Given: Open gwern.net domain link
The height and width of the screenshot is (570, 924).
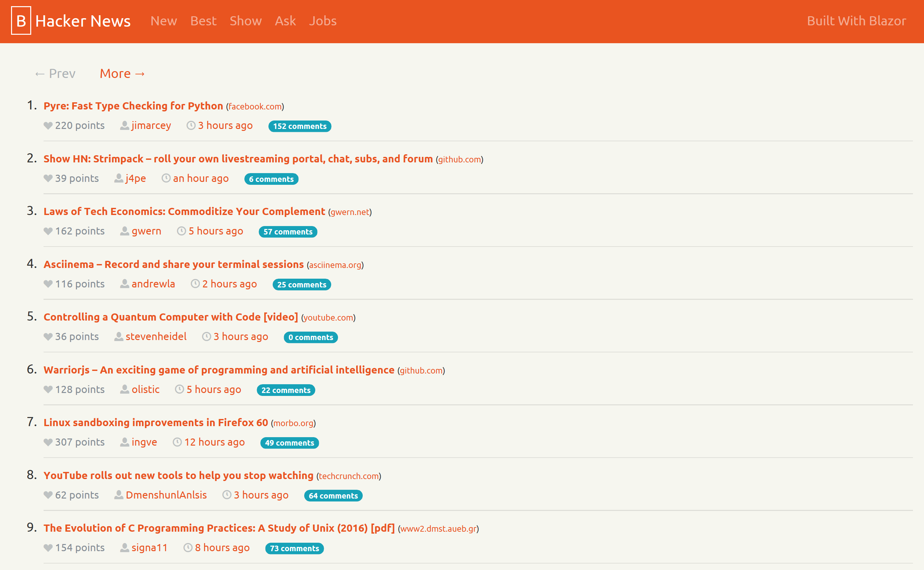Looking at the screenshot, I should 350,212.
